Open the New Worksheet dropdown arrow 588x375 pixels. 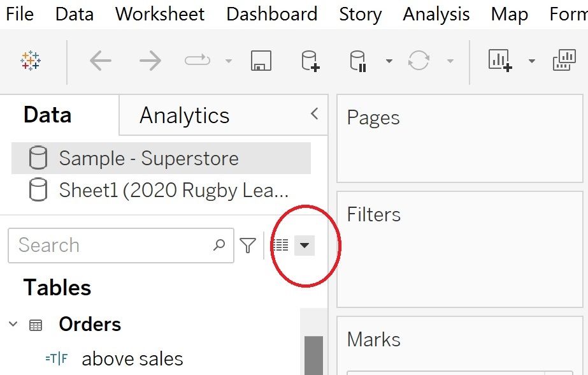point(531,61)
